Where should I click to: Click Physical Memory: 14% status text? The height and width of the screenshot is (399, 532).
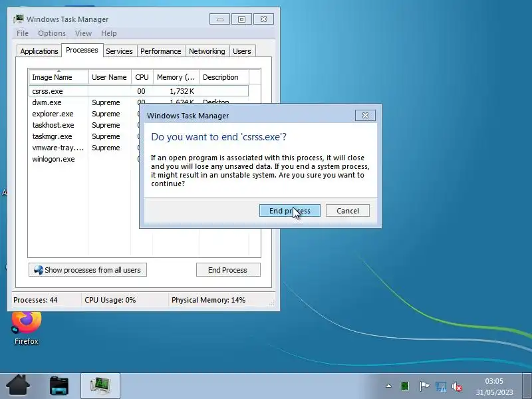208,300
